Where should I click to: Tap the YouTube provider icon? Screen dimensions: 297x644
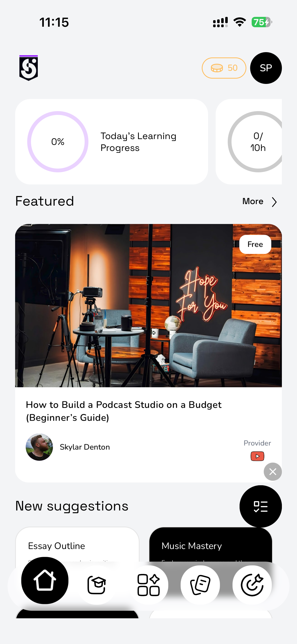(257, 456)
